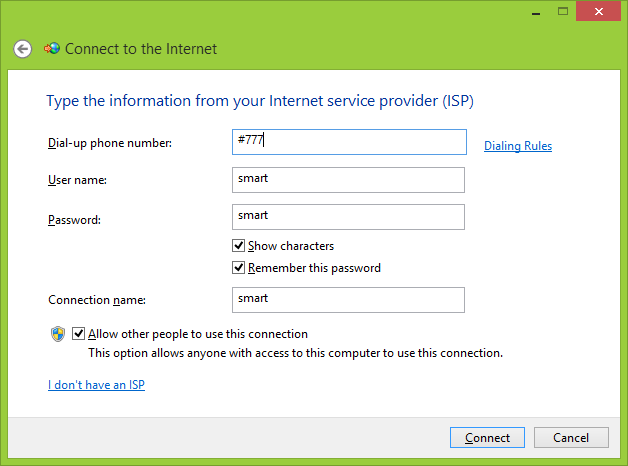The height and width of the screenshot is (466, 628).
Task: Click the Connection name text box
Action: tap(348, 299)
